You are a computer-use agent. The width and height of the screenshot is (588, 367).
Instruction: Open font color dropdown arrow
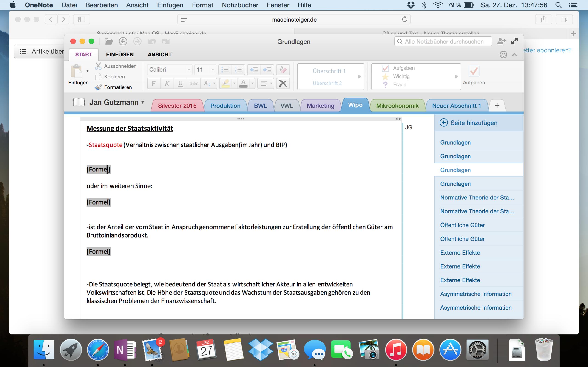click(x=253, y=84)
